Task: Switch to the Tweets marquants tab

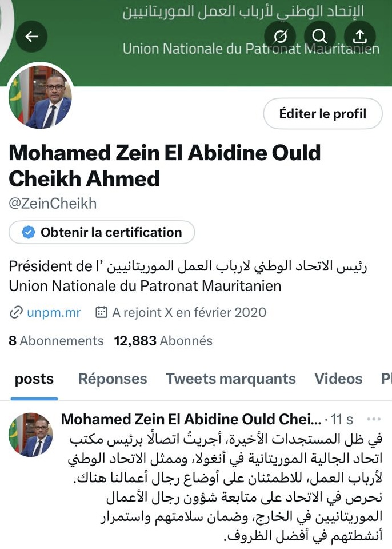Action: [x=231, y=379]
